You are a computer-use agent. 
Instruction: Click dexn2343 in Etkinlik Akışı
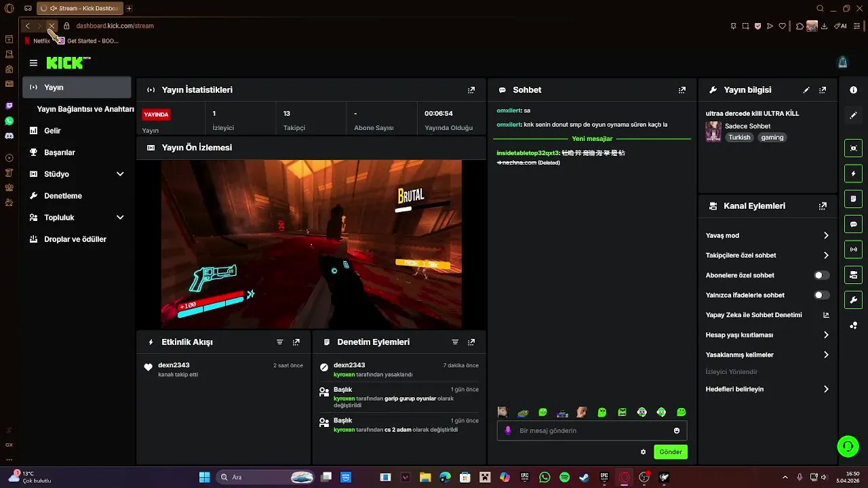[174, 365]
